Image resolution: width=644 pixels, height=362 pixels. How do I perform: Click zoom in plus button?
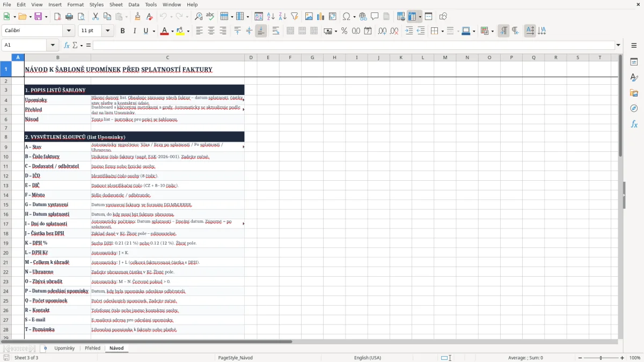click(623, 358)
